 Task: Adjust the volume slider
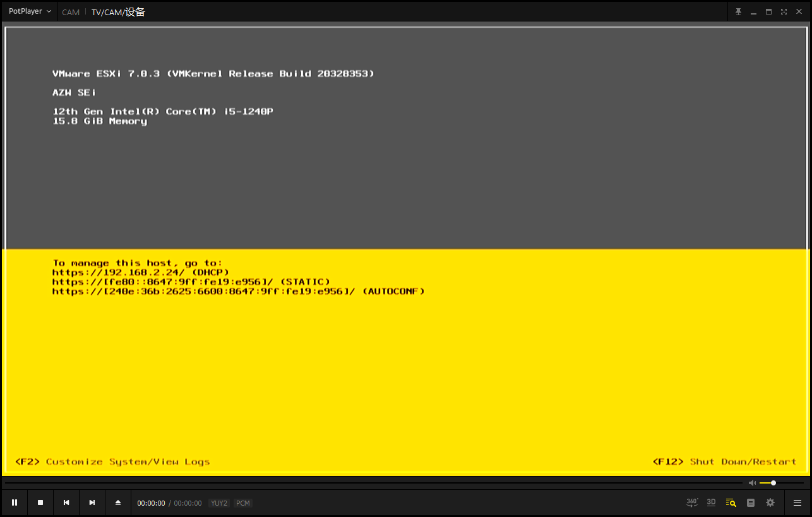pos(781,483)
